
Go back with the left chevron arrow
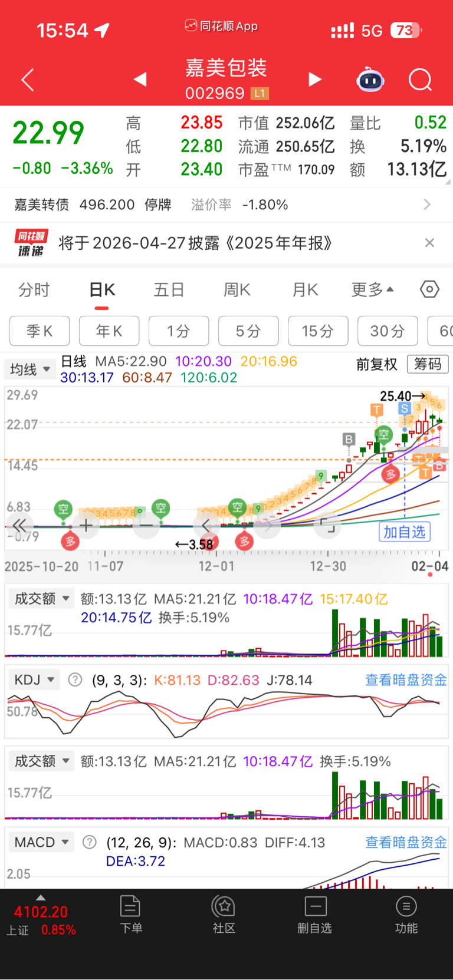(x=28, y=80)
